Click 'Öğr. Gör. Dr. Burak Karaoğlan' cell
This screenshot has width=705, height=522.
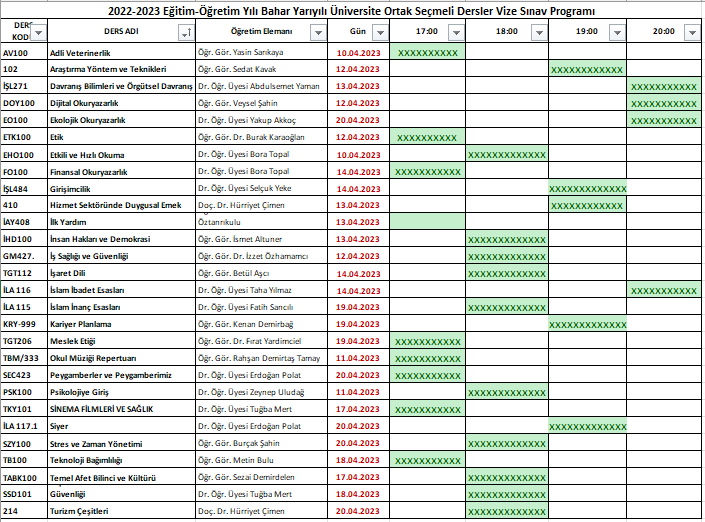coord(262,137)
